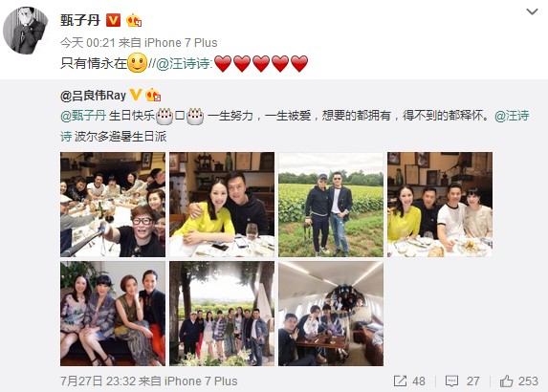
Task: Open the 今天 00:21 timestamp link
Action: point(87,43)
